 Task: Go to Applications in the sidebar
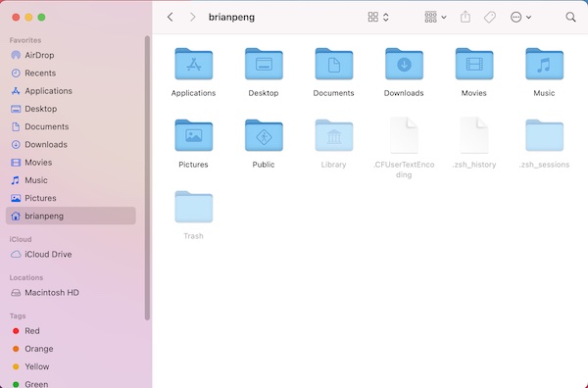71,91
